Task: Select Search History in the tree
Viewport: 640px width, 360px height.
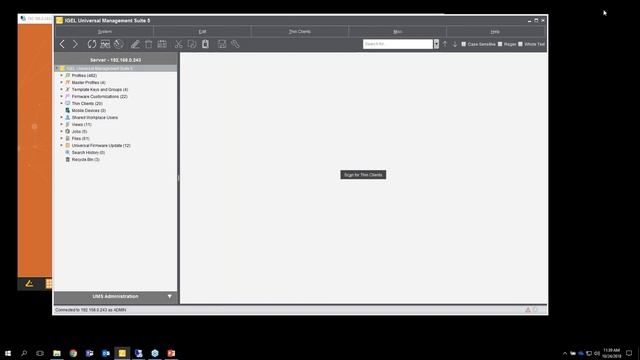Action: tap(88, 152)
